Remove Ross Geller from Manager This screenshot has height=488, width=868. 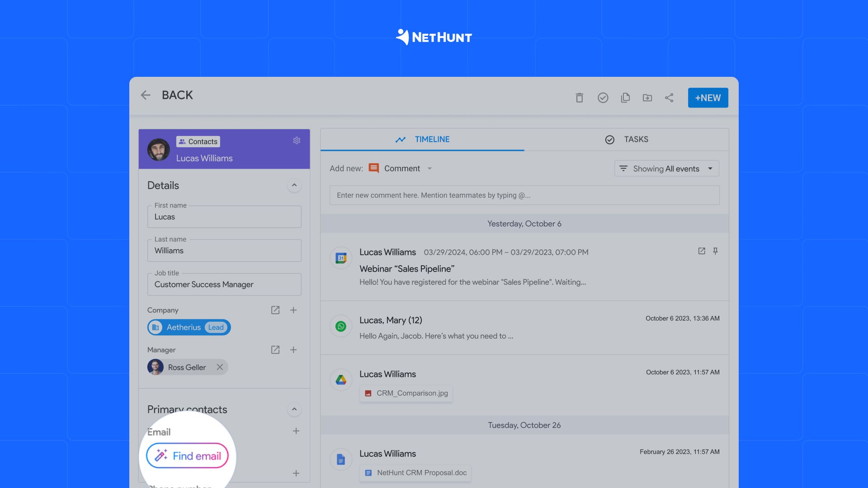tap(220, 367)
